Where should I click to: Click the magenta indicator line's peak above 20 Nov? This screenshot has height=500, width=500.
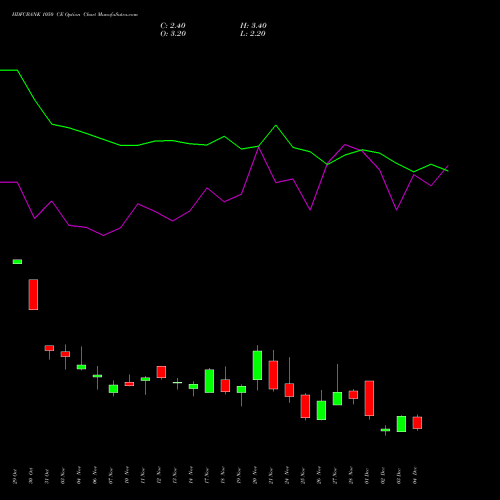click(x=258, y=147)
